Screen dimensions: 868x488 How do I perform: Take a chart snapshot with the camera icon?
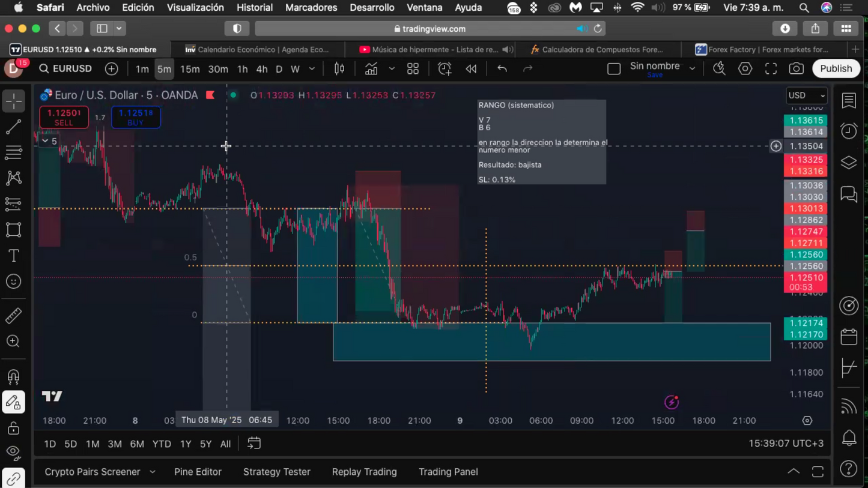[797, 68]
